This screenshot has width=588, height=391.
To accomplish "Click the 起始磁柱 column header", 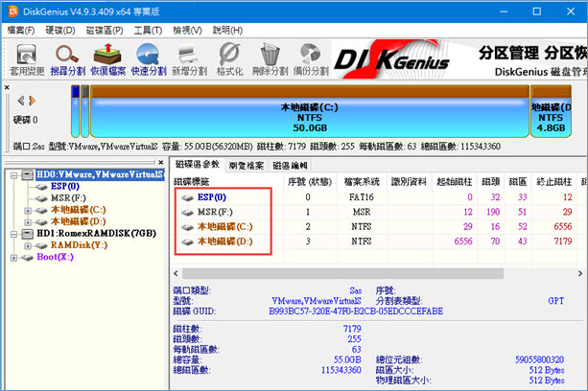I will pos(454,182).
